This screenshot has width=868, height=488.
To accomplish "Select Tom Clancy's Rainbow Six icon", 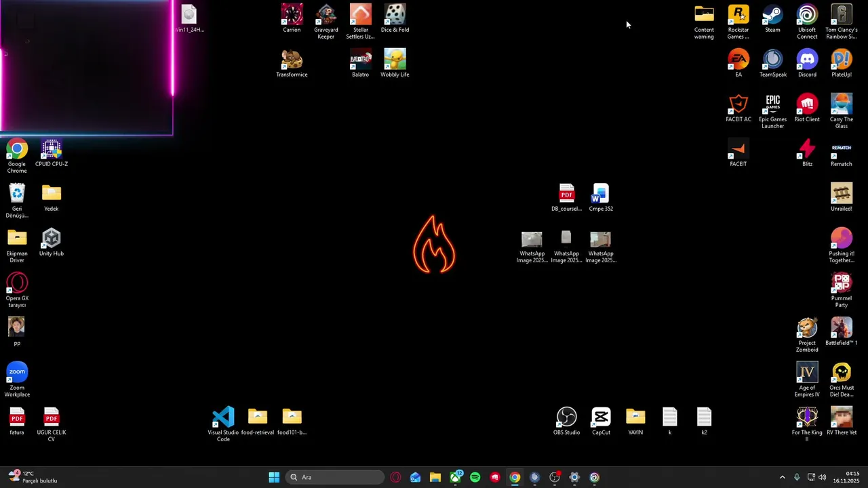I will tap(842, 22).
